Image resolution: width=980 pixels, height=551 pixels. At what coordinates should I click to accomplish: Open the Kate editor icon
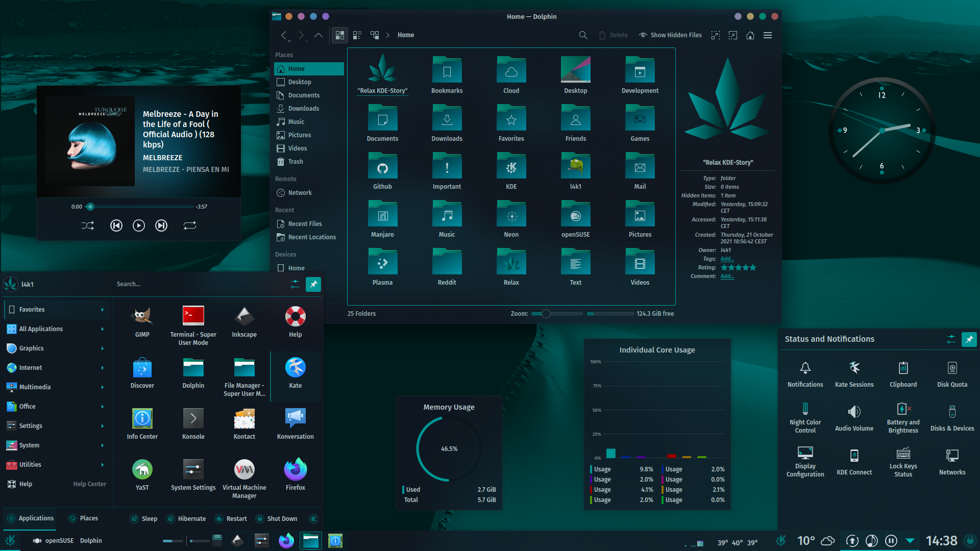[x=296, y=373]
